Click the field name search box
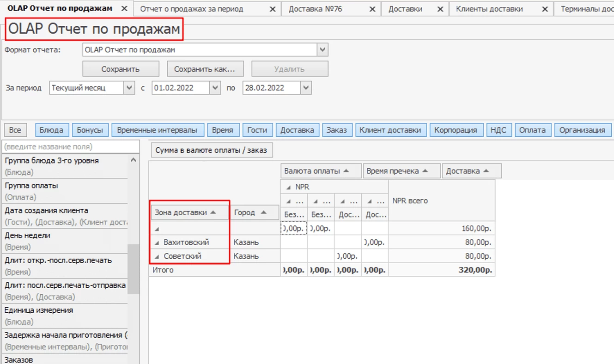Screen dimensions: 614x364 [x=69, y=147]
